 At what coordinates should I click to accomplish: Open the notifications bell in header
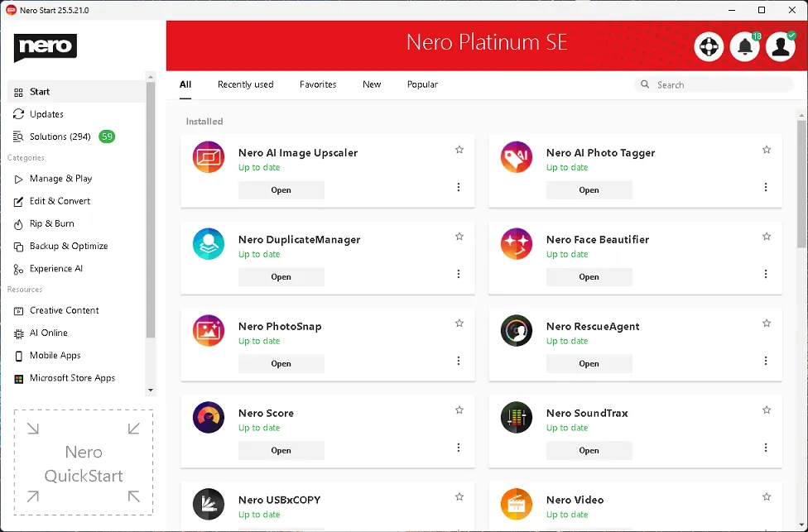(x=744, y=47)
